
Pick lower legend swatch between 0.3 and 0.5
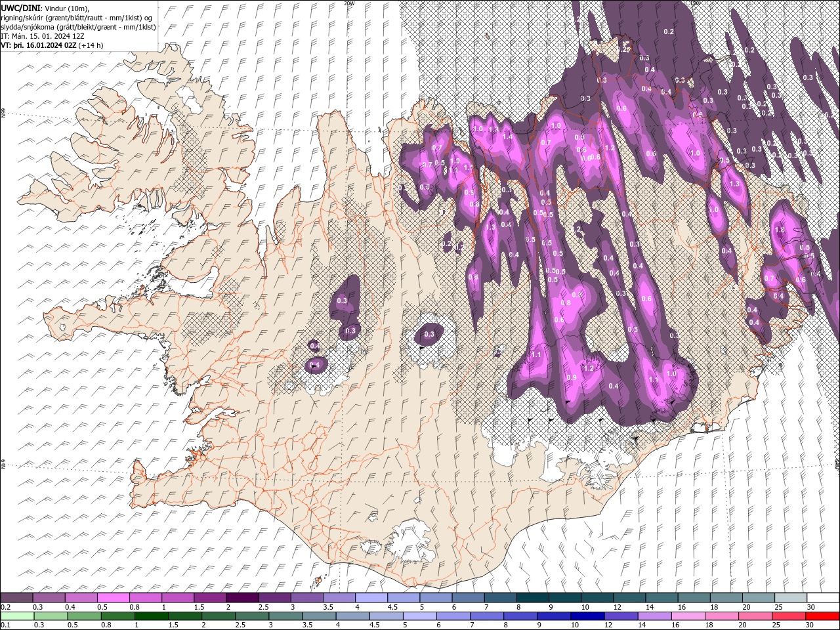pos(49,616)
